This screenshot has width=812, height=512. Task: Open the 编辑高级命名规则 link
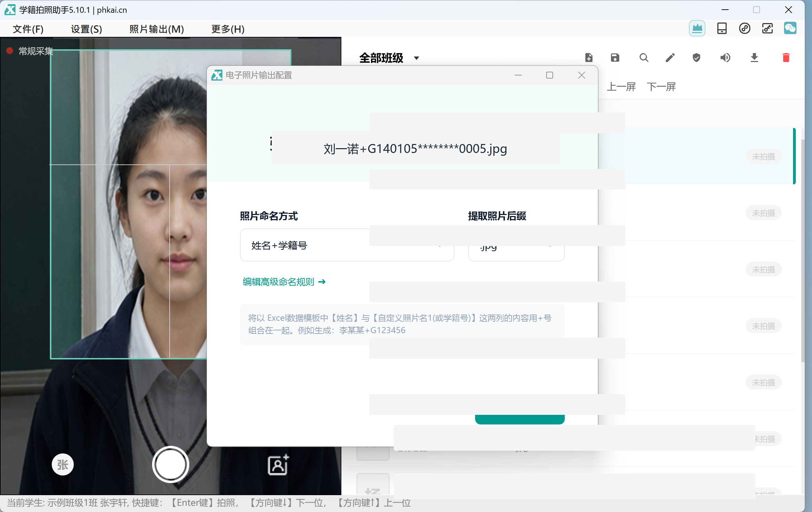(x=284, y=282)
